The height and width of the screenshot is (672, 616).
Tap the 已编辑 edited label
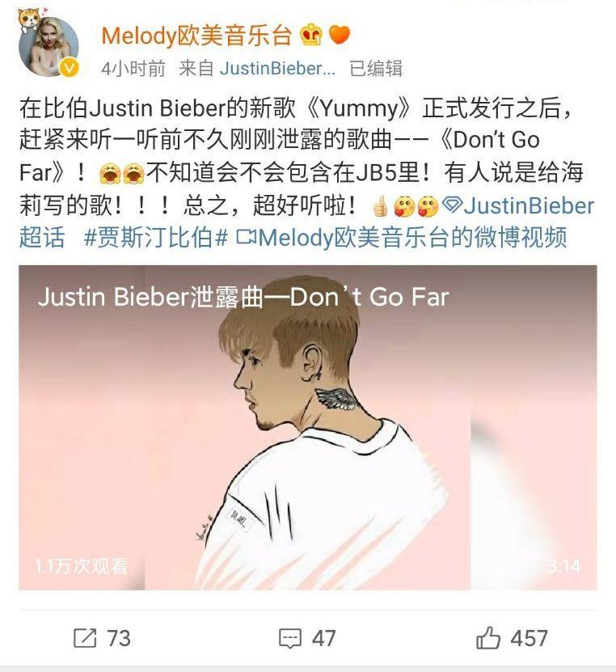376,69
